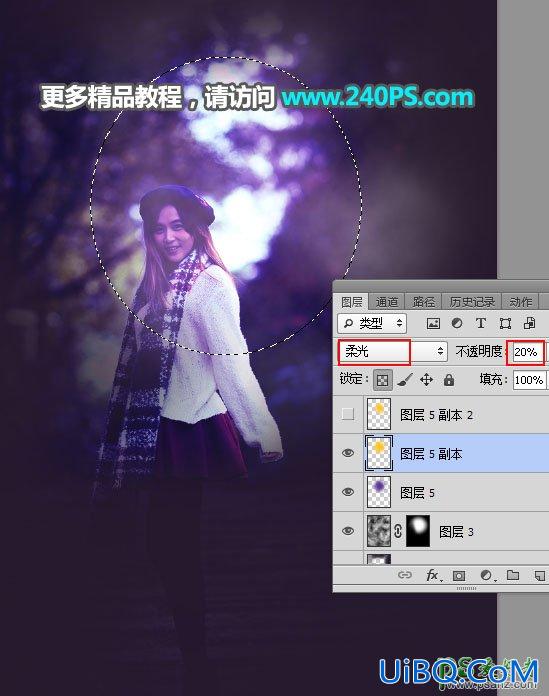Toggle lock all padlock icon
Image resolution: width=549 pixels, height=696 pixels.
449,380
